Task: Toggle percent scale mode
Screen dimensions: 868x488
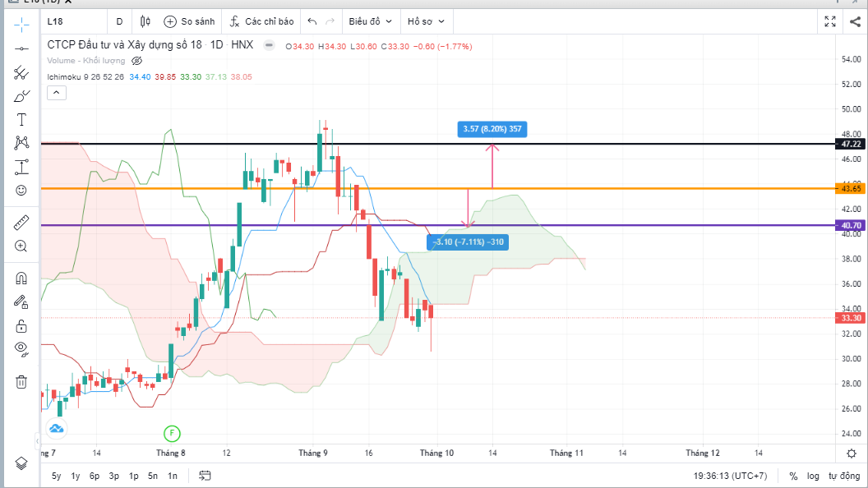Action: [793, 476]
